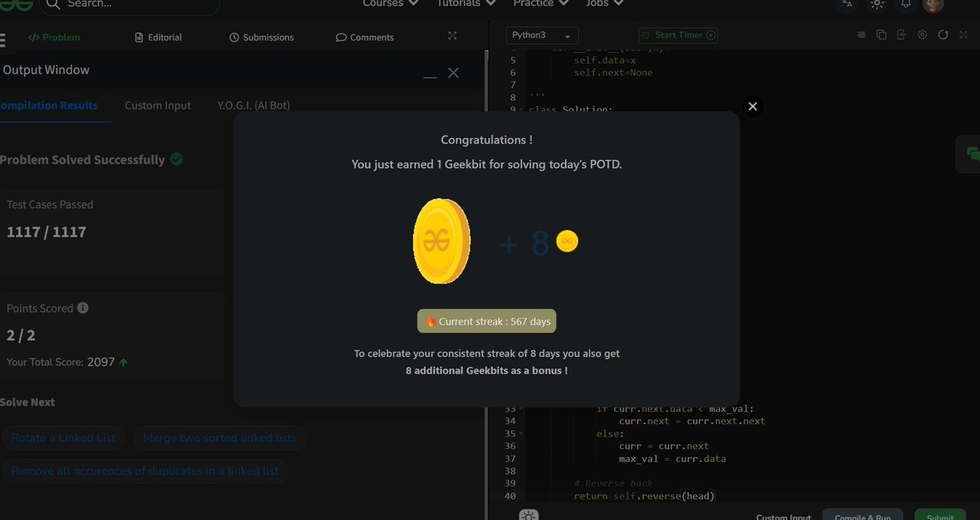Screen dimensions: 980x520
Task: Open the Submissions tab
Action: (261, 38)
